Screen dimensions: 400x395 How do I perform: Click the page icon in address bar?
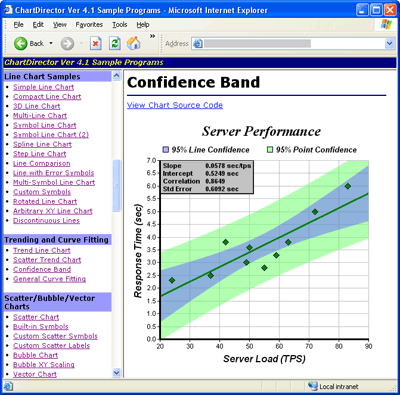click(x=198, y=44)
